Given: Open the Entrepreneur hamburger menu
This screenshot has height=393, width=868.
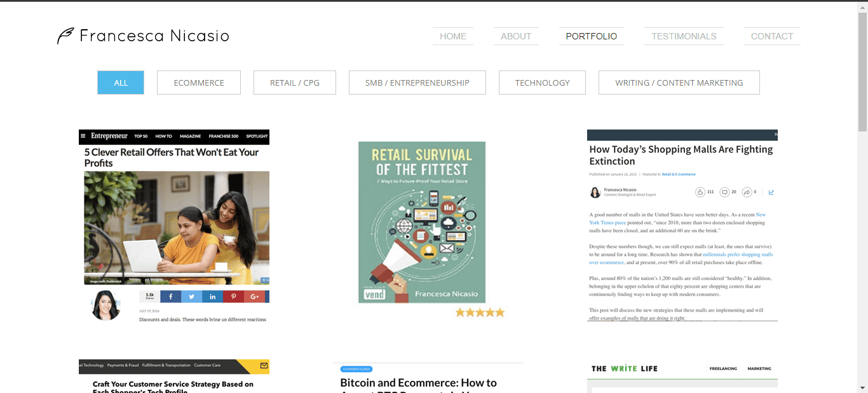Looking at the screenshot, I should 85,136.
